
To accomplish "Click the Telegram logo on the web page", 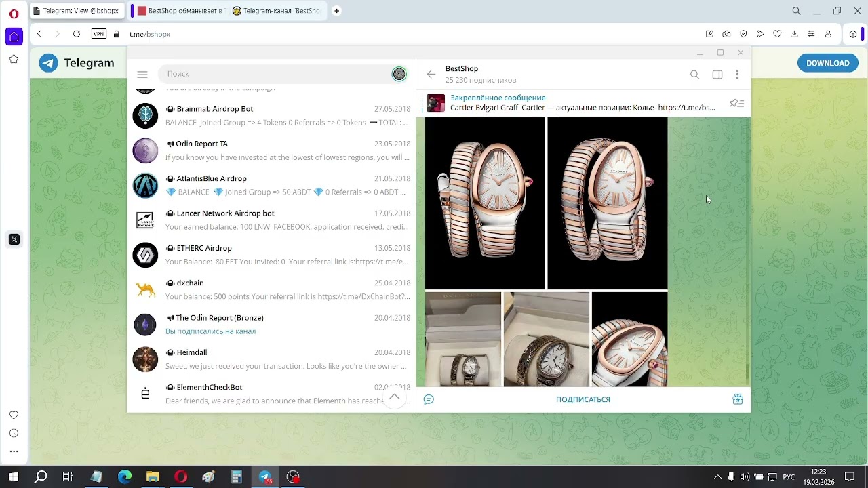I will [x=77, y=63].
